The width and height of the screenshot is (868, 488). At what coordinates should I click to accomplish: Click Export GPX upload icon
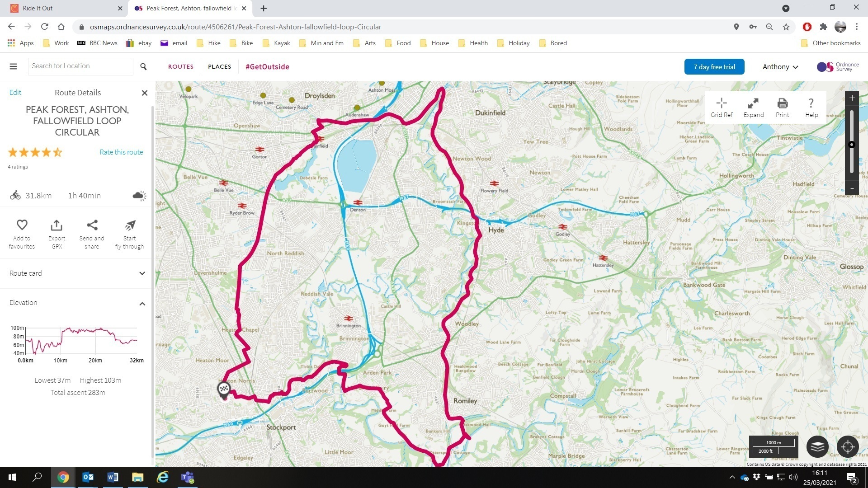click(57, 225)
